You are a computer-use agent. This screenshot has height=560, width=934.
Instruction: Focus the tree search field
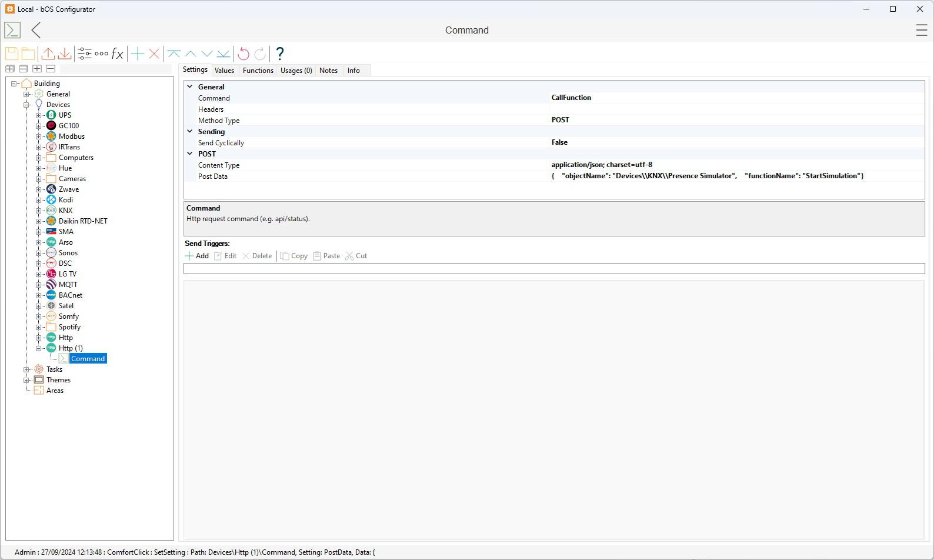coord(116,69)
